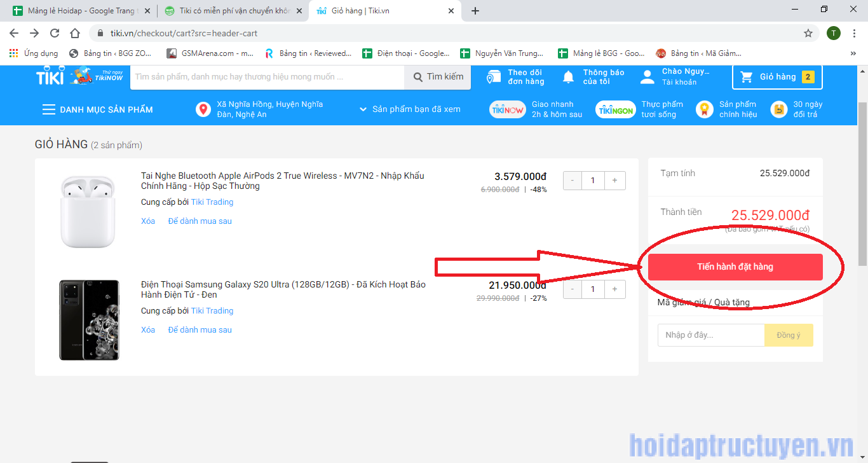Image resolution: width=868 pixels, height=463 pixels.
Task: Click Đồng ý coupon apply button
Action: pos(789,335)
